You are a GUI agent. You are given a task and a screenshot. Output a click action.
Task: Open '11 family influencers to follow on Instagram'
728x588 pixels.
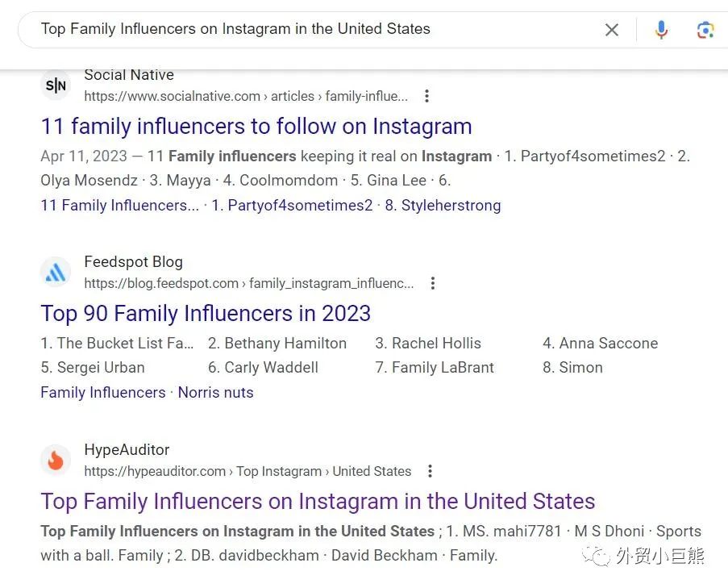pyautogui.click(x=256, y=127)
